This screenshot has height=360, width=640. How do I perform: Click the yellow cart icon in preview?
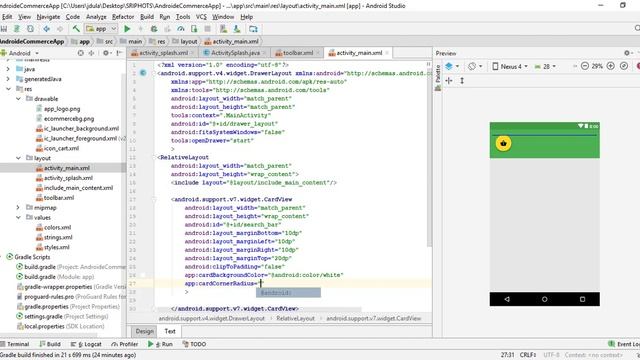point(503,143)
